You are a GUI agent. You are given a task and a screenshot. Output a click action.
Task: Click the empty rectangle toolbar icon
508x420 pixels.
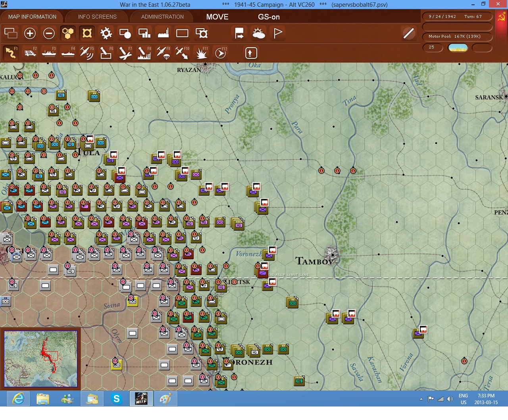pyautogui.click(x=182, y=33)
